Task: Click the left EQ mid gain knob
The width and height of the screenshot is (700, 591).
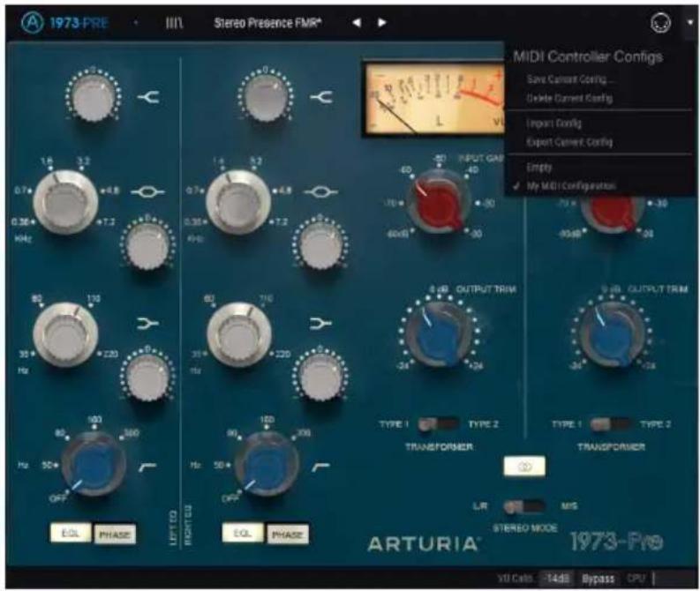Action: coord(147,244)
